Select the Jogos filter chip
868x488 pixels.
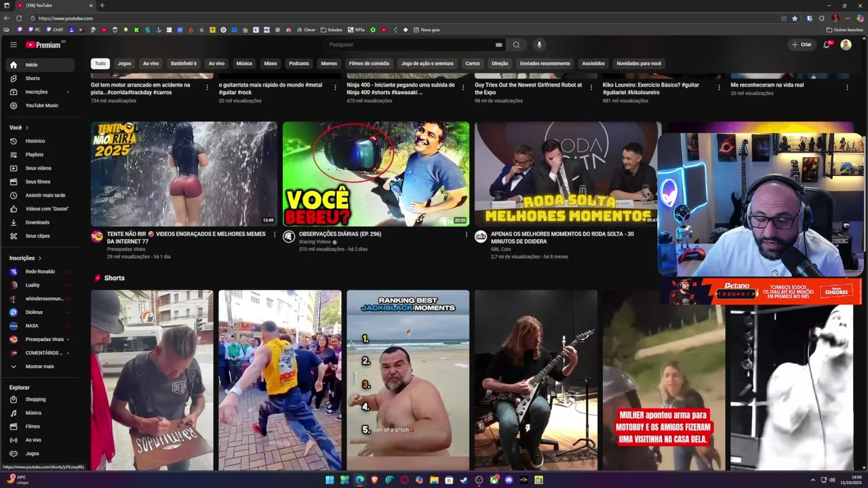pos(125,64)
